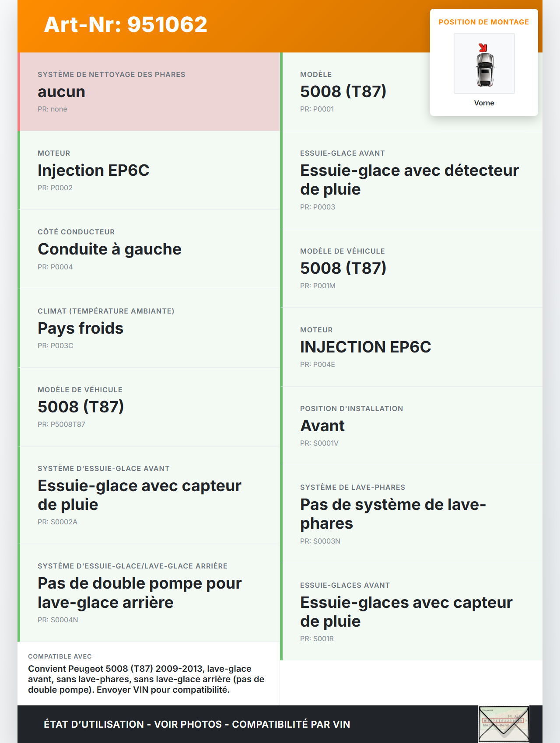This screenshot has height=743, width=560.
Task: Click the 'Avant' installation position card
Action: (411, 426)
